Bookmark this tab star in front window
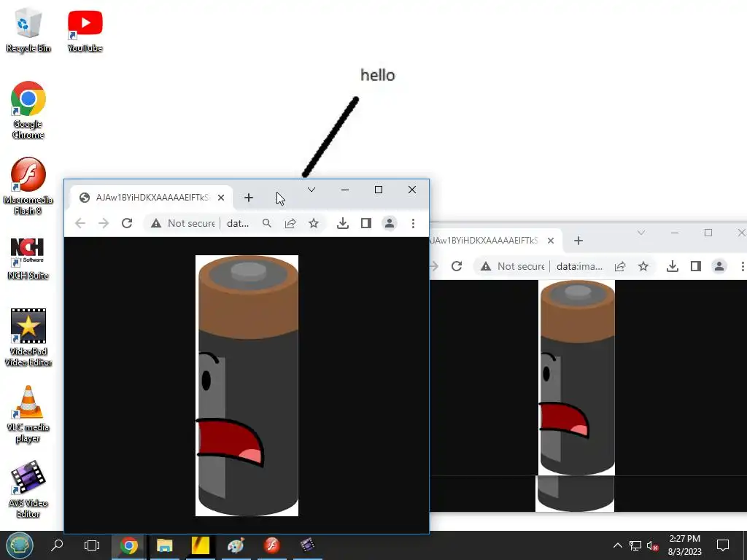747x560 pixels. pyautogui.click(x=314, y=223)
